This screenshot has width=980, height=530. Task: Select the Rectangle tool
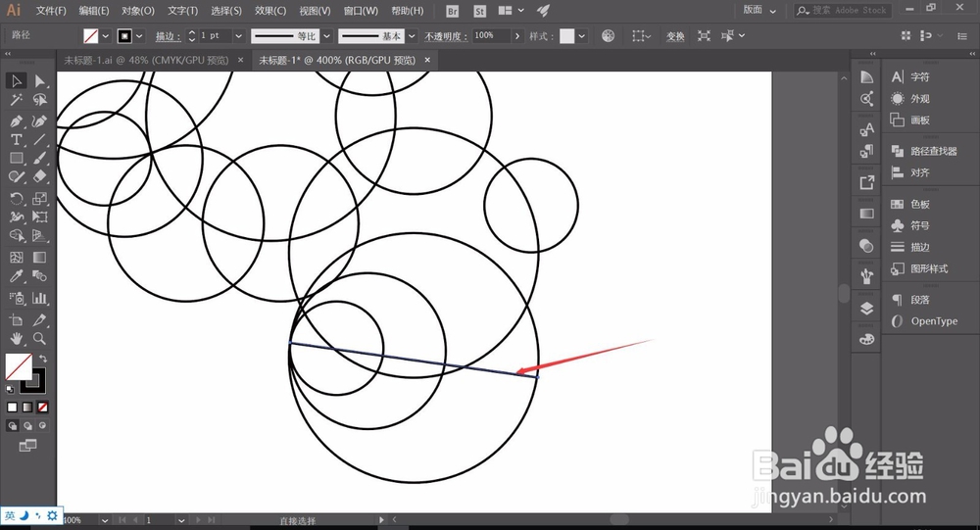click(x=17, y=158)
